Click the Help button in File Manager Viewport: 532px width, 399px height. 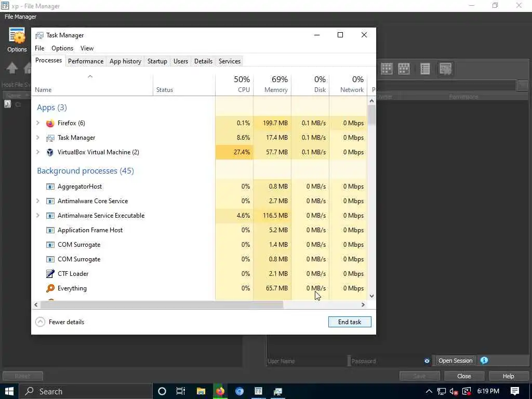pos(508,376)
